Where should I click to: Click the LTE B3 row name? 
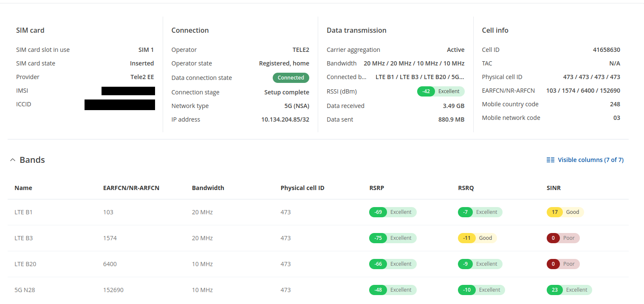pyautogui.click(x=23, y=238)
